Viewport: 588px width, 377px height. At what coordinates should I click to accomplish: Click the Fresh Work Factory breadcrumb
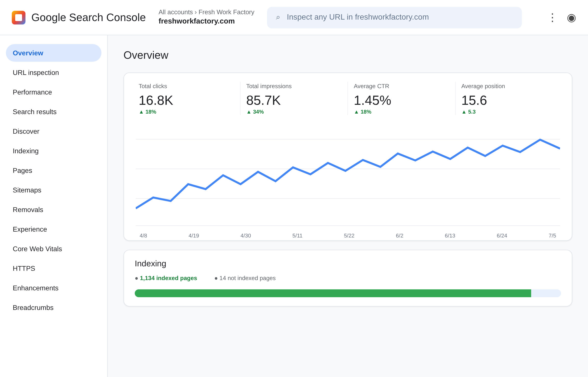pyautogui.click(x=226, y=12)
